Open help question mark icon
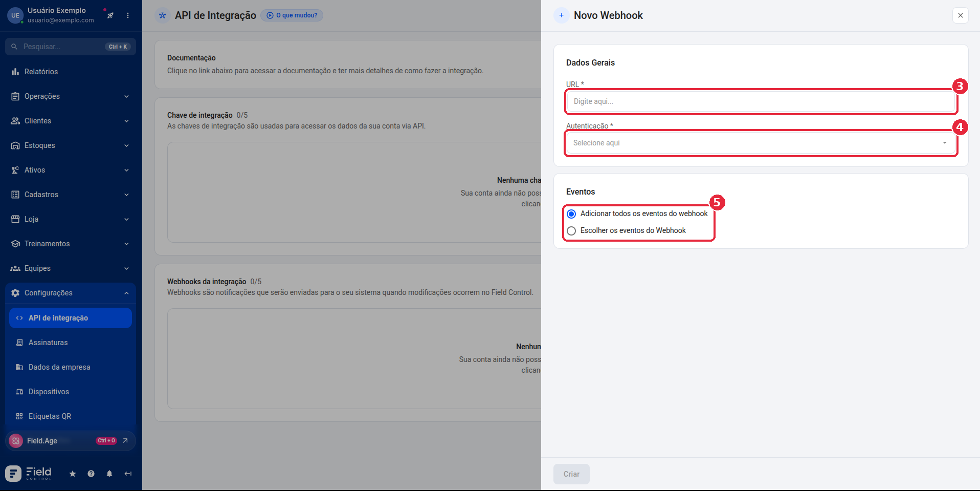This screenshot has height=491, width=980. pos(91,474)
